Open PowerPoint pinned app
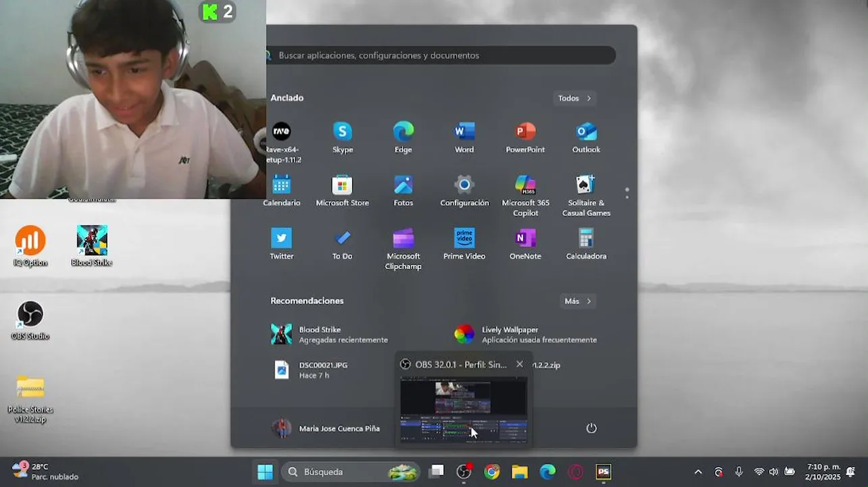868x487 pixels. point(525,137)
